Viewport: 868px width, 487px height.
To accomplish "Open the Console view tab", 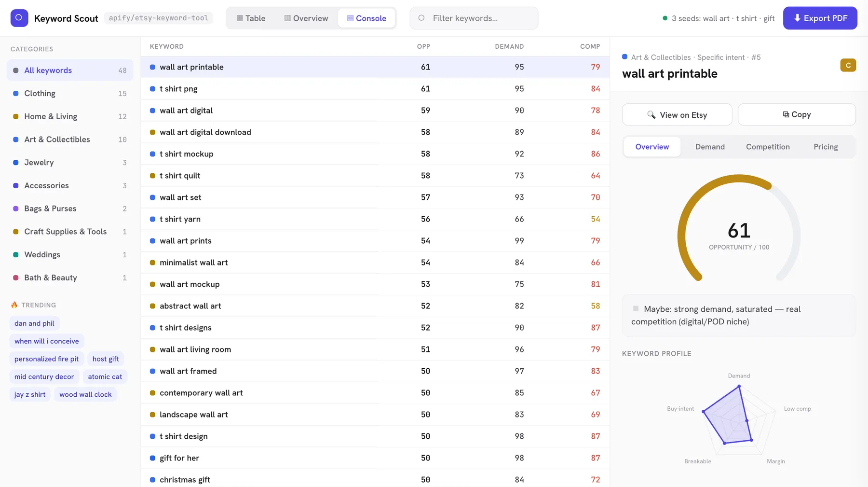I will pyautogui.click(x=366, y=18).
